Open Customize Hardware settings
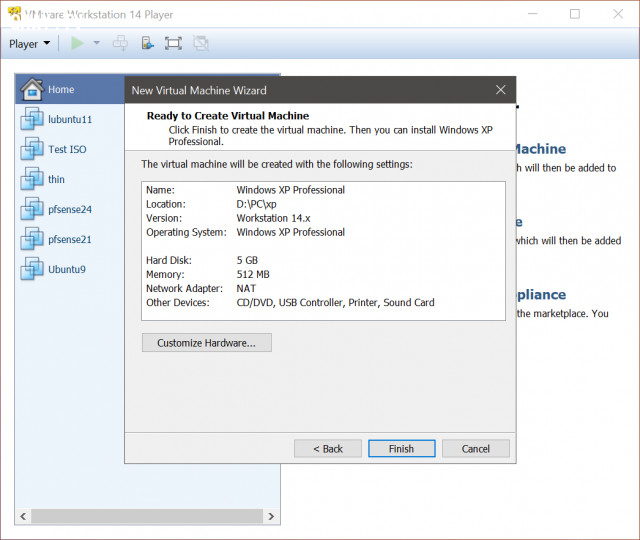Image resolution: width=640 pixels, height=540 pixels. 207,343
